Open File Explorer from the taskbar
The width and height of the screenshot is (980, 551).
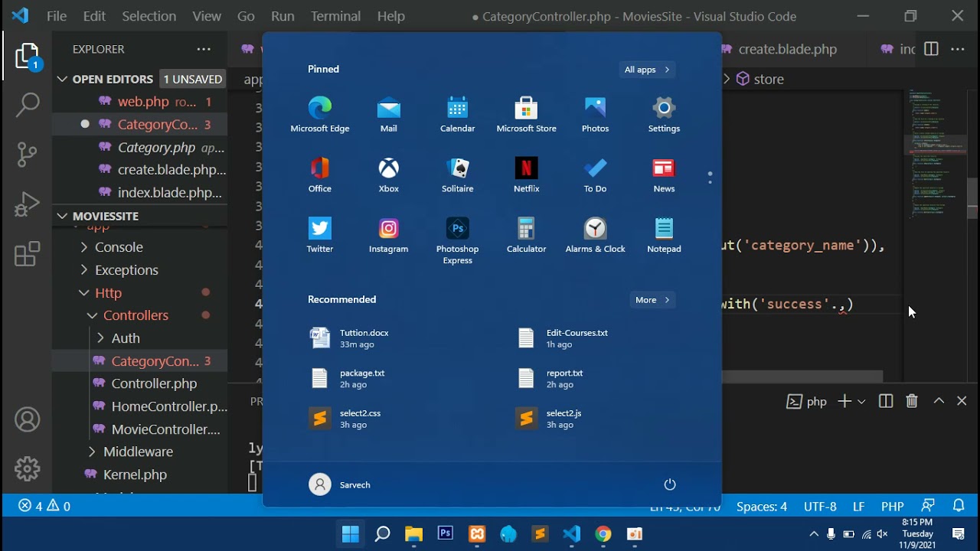pyautogui.click(x=413, y=534)
